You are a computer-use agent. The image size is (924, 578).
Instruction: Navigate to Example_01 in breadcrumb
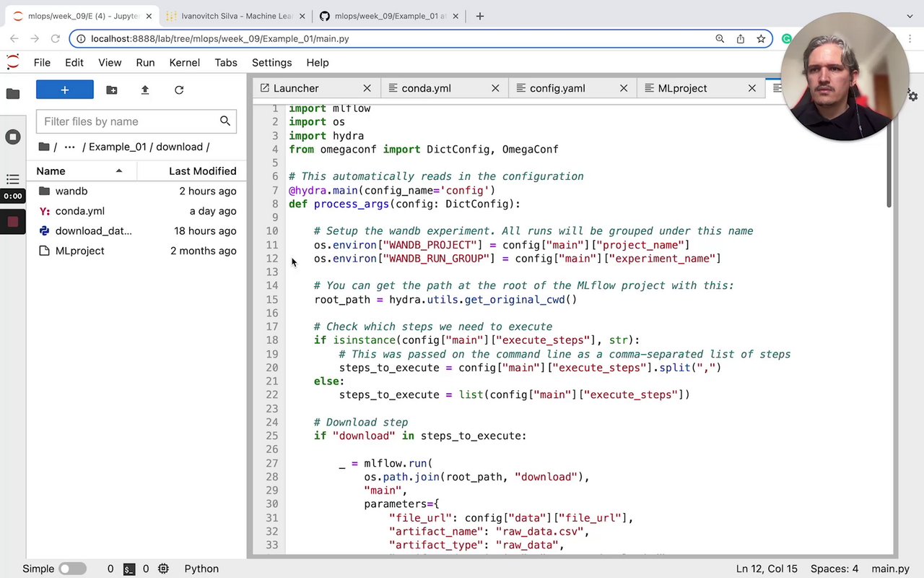pos(118,147)
